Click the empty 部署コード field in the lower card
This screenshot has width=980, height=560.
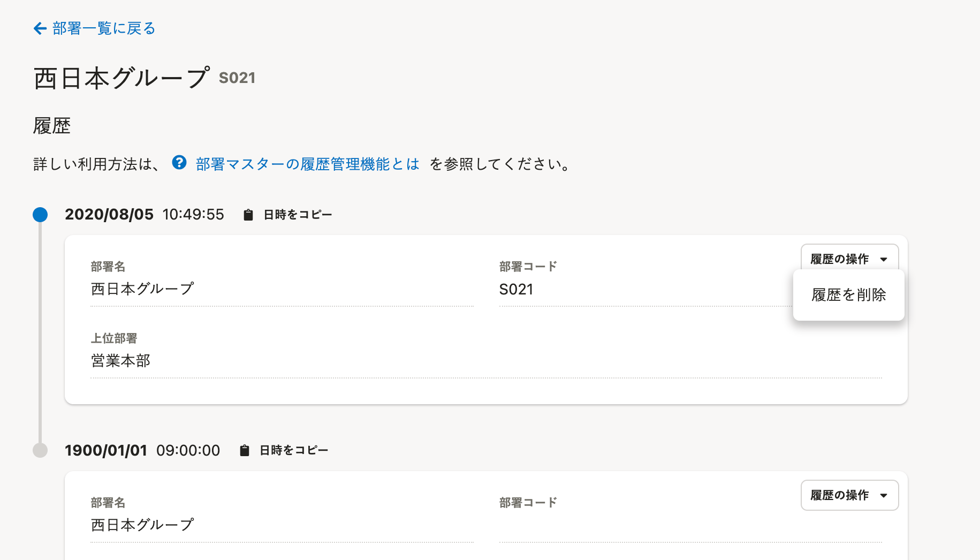(690, 526)
